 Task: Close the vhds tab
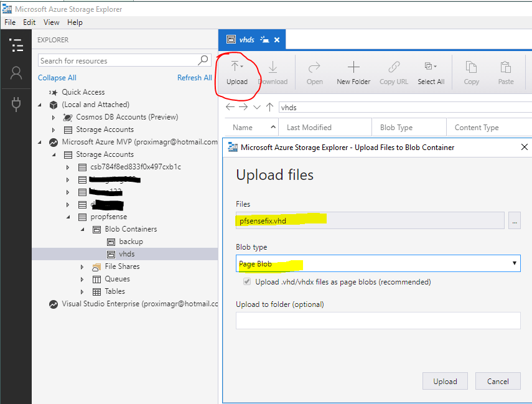point(277,40)
